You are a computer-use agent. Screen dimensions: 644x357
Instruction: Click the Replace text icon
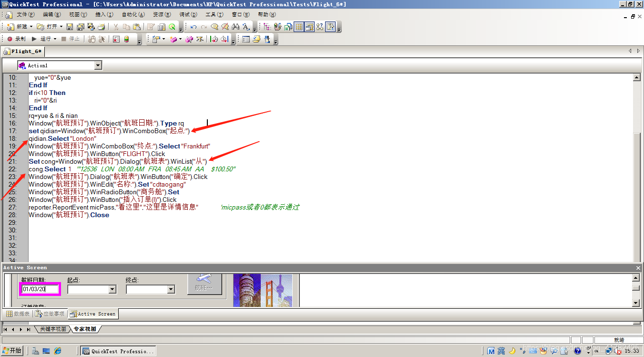coord(246,27)
